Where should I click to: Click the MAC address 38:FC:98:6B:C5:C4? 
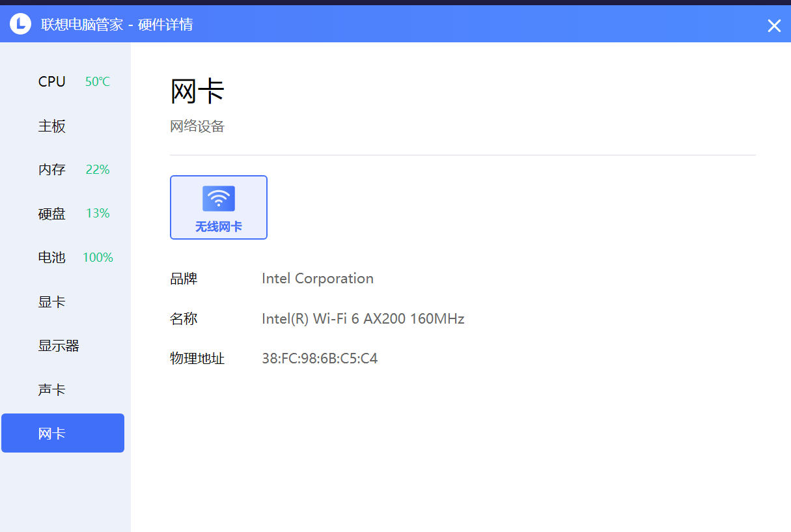coord(320,359)
